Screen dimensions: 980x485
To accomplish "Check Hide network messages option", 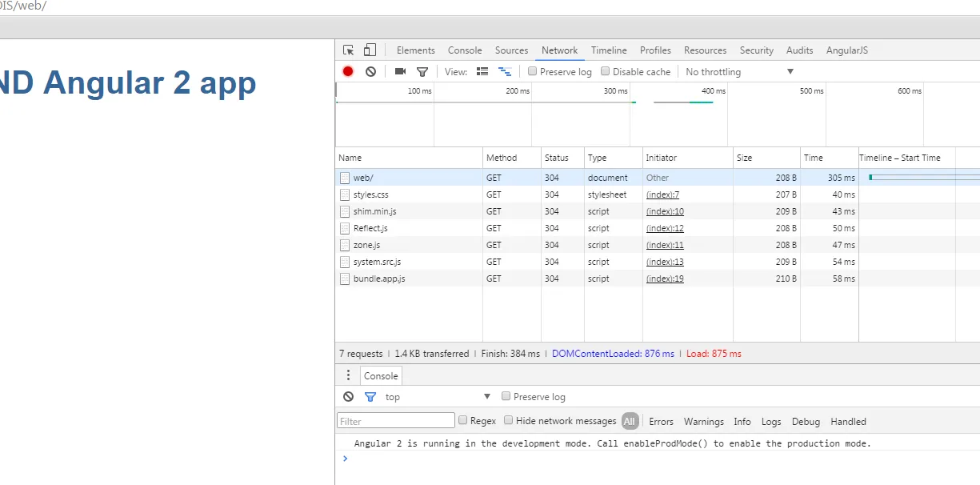I will coord(509,420).
